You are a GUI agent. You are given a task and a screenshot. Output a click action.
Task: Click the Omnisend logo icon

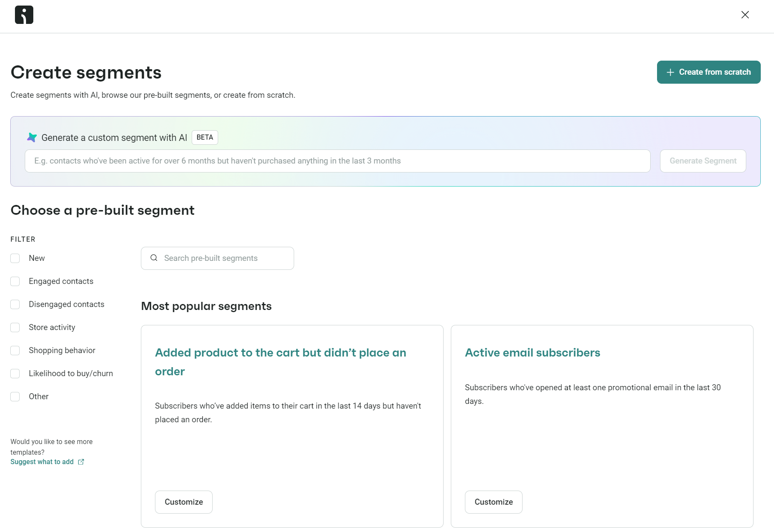click(24, 15)
